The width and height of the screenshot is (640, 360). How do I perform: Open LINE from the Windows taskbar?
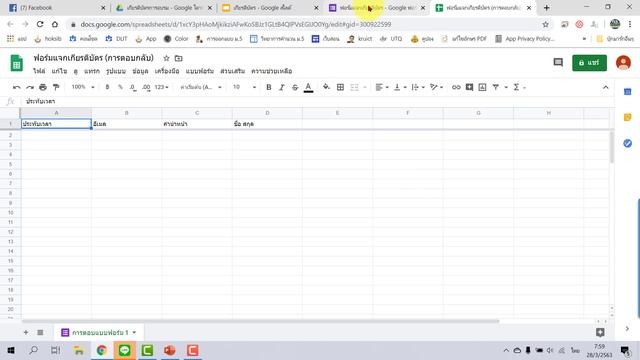coord(124,350)
